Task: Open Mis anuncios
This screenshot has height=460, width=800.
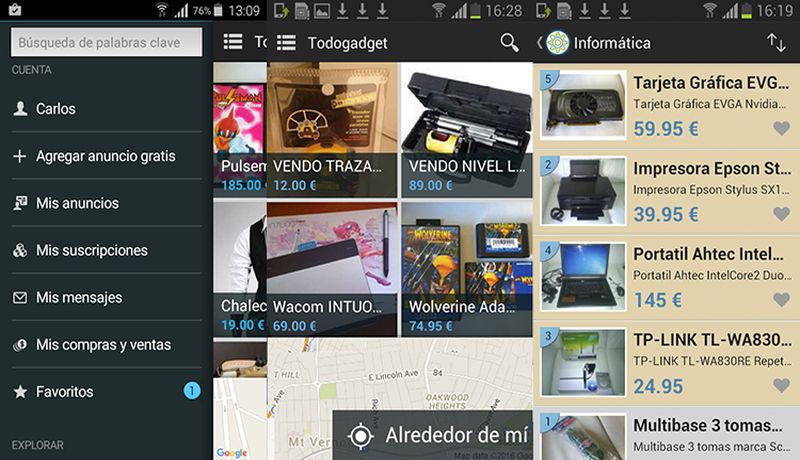Action: click(x=106, y=203)
